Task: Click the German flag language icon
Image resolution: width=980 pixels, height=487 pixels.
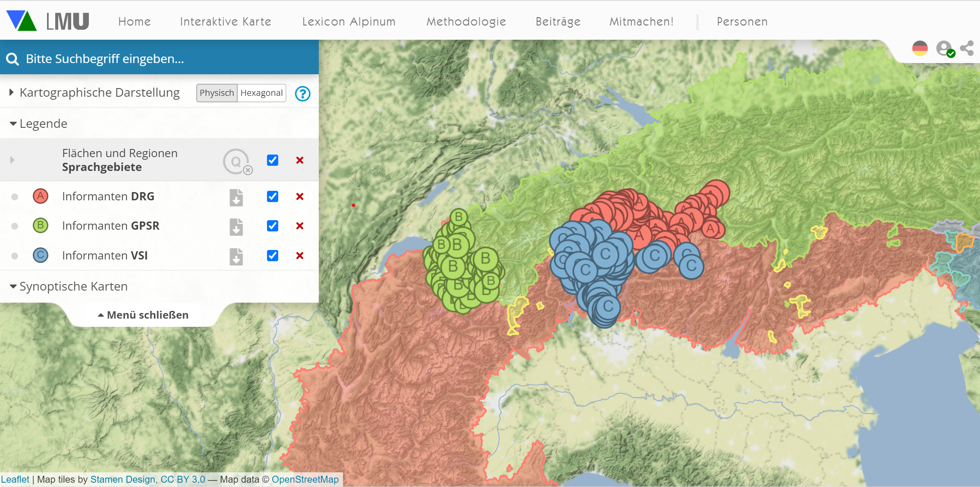Action: [x=920, y=48]
